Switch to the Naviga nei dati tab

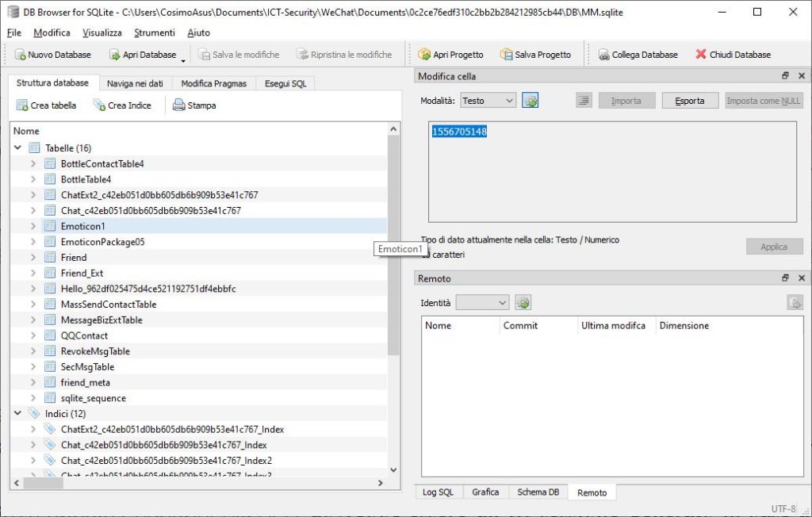135,83
